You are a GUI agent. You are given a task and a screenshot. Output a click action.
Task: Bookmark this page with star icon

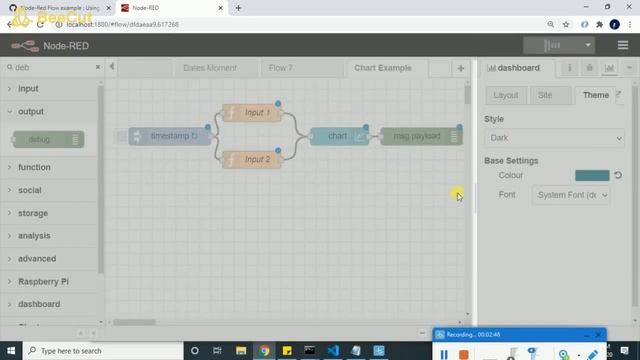tap(566, 24)
